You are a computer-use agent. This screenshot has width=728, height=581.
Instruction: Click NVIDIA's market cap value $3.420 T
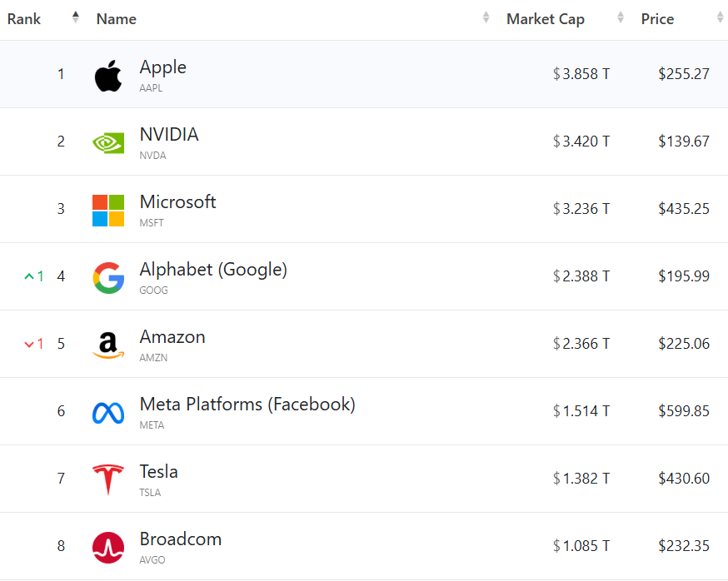[581, 142]
